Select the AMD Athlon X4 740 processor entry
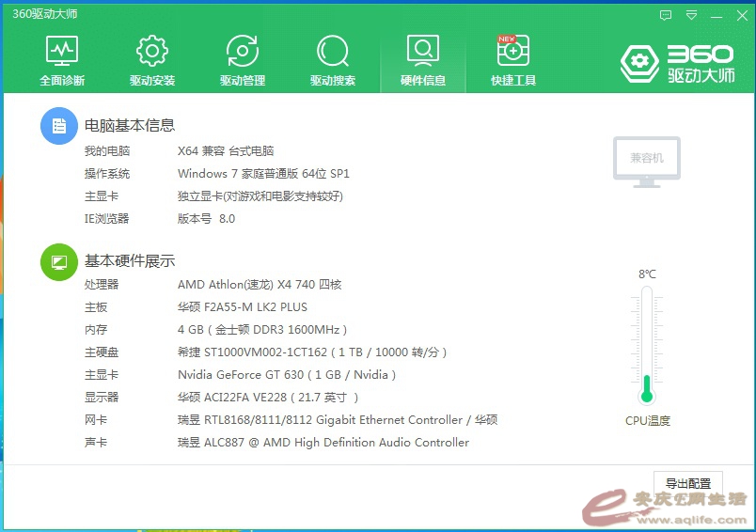Viewport: 756px width, 532px height. [x=260, y=285]
